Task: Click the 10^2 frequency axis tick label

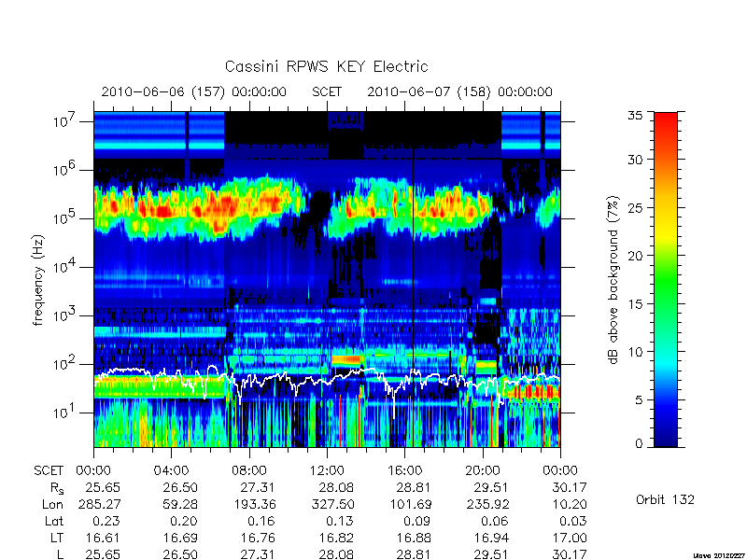Action: click(x=65, y=364)
